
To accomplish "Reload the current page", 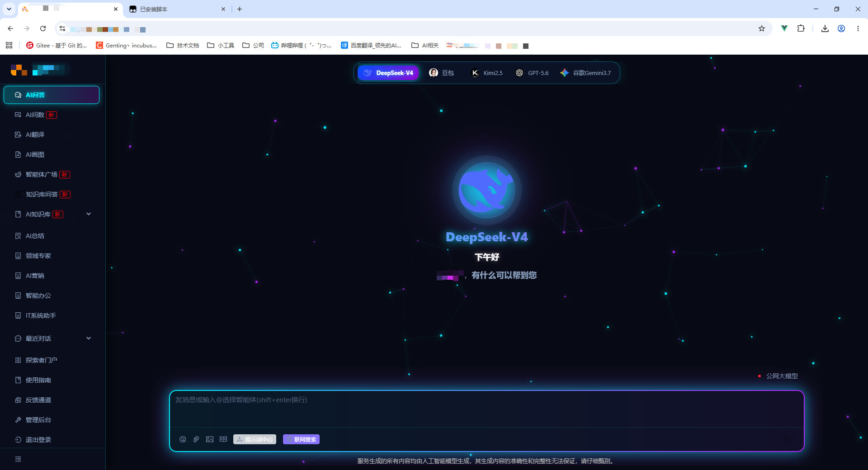I will tap(43, 28).
